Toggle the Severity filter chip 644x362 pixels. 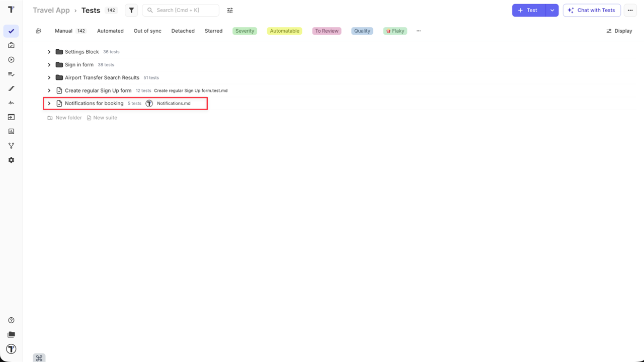click(x=245, y=31)
